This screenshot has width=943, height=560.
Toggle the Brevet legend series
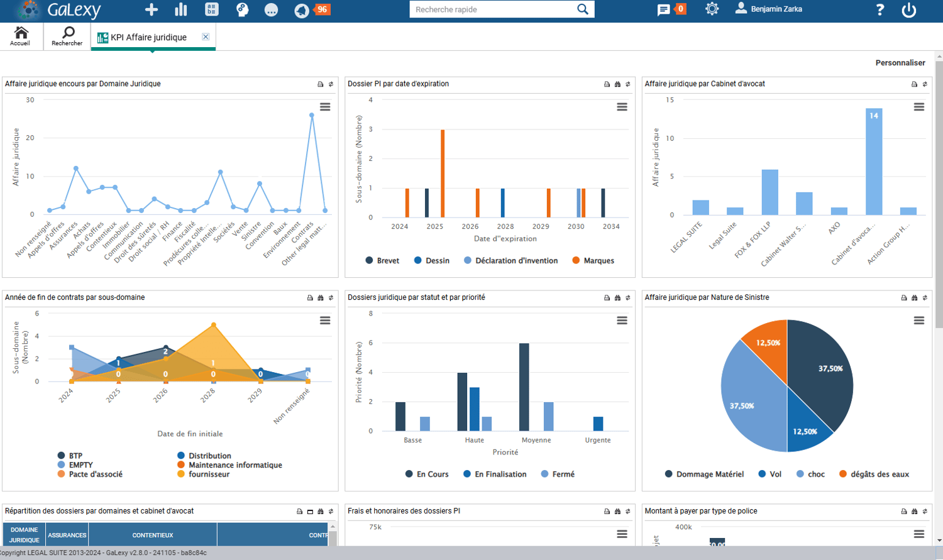pyautogui.click(x=382, y=261)
